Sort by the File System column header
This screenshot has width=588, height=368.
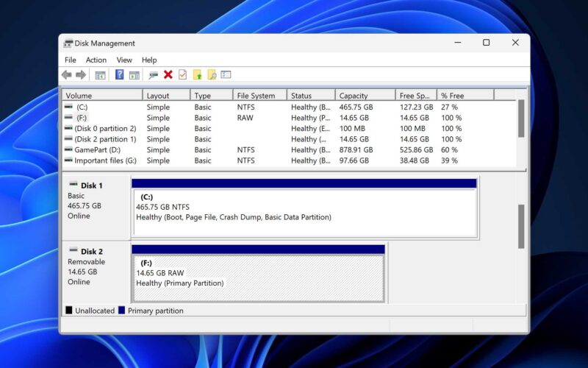pos(260,96)
